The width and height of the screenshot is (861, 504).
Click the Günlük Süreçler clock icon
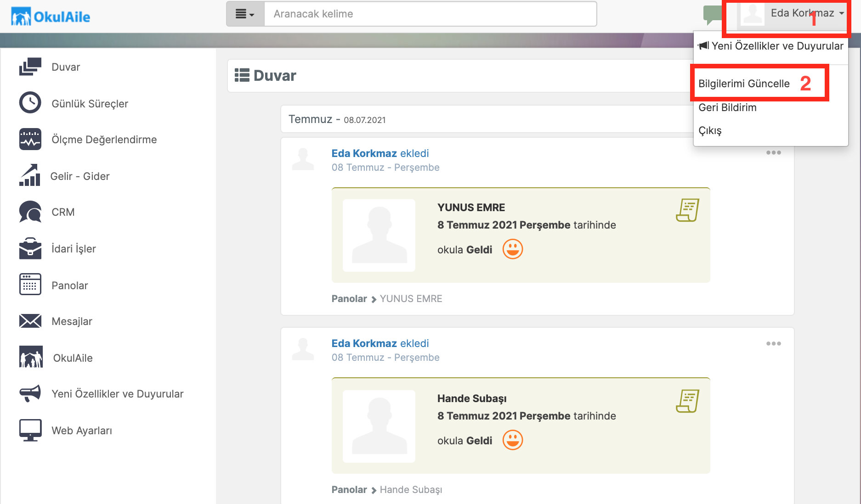[30, 103]
